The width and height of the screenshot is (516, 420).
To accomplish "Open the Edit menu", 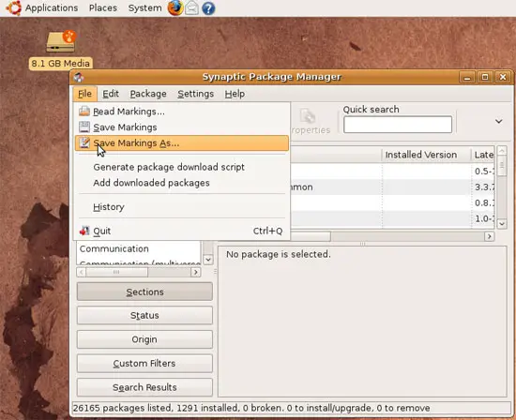I will (x=111, y=94).
